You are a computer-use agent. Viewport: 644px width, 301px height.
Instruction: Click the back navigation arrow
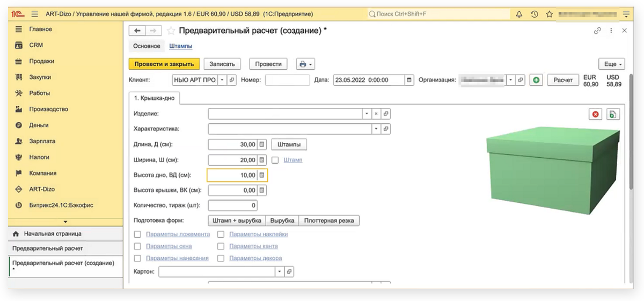click(x=137, y=31)
